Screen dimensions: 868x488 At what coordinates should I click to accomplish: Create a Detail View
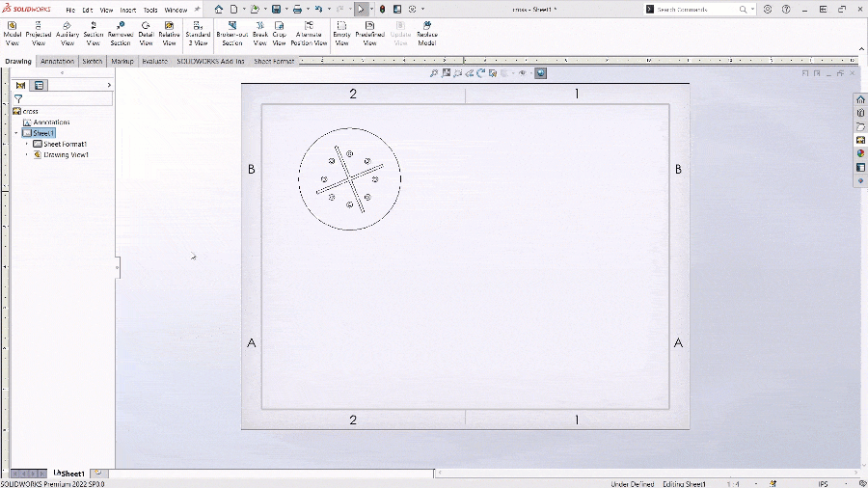pyautogui.click(x=146, y=34)
